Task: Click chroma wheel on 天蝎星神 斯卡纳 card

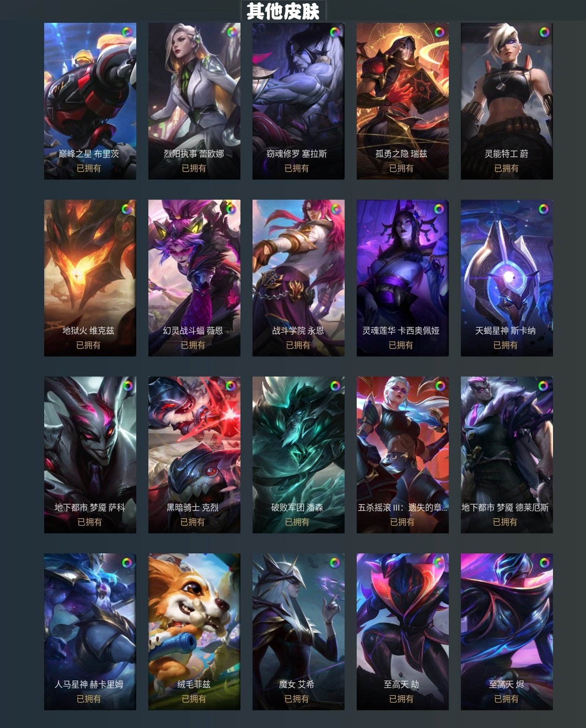Action: click(x=544, y=209)
